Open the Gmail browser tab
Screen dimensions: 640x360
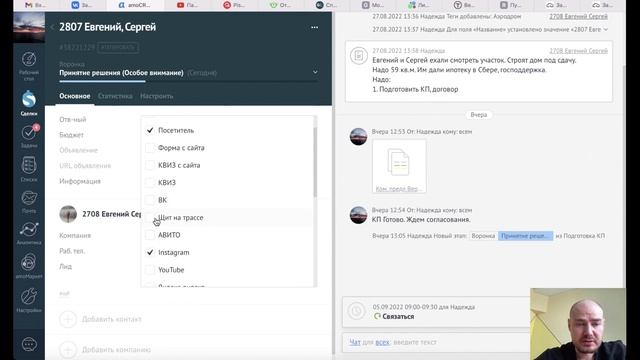(35, 5)
